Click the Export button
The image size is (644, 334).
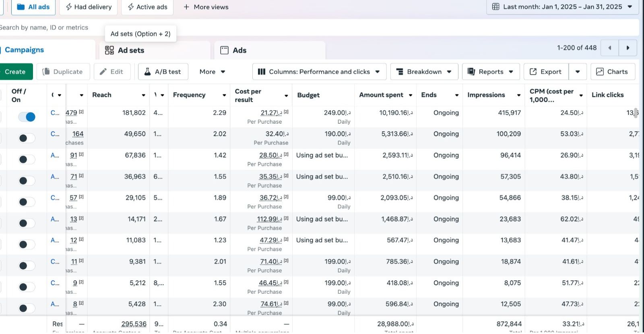pos(546,72)
